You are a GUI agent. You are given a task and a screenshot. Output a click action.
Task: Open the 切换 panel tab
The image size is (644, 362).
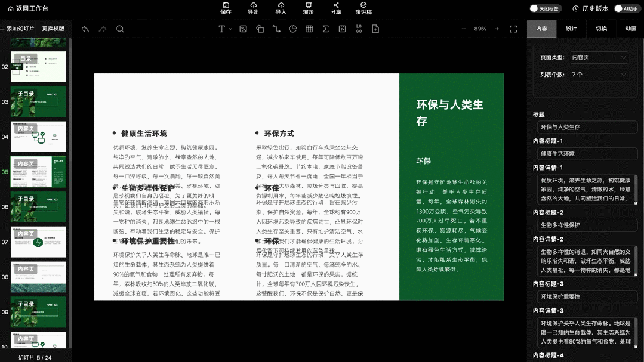coord(600,28)
